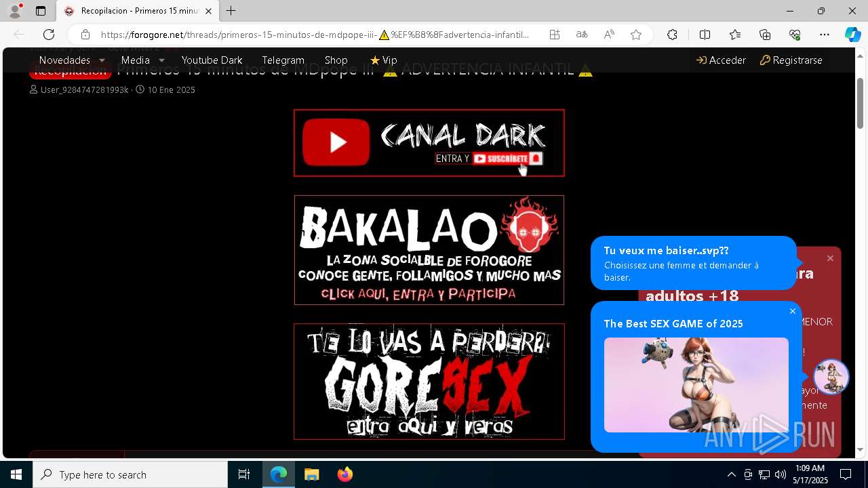Expand the Novedades dropdown arrow
Image resolution: width=868 pixels, height=488 pixels.
[x=102, y=60]
